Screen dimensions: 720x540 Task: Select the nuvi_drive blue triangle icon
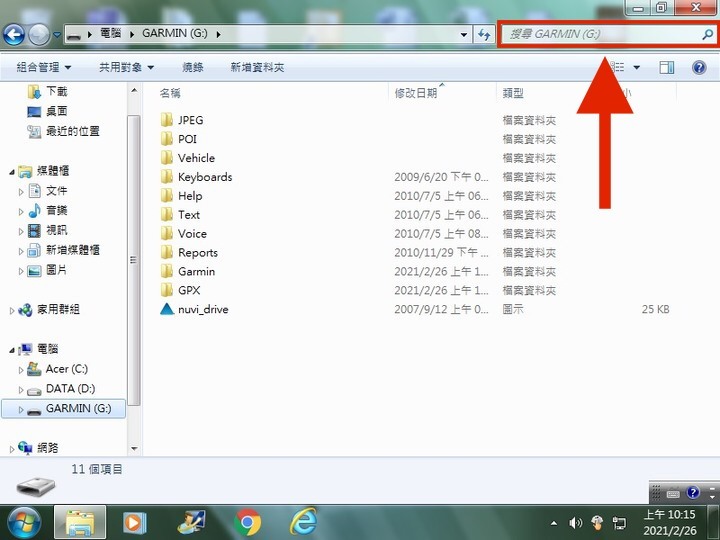pyautogui.click(x=167, y=309)
